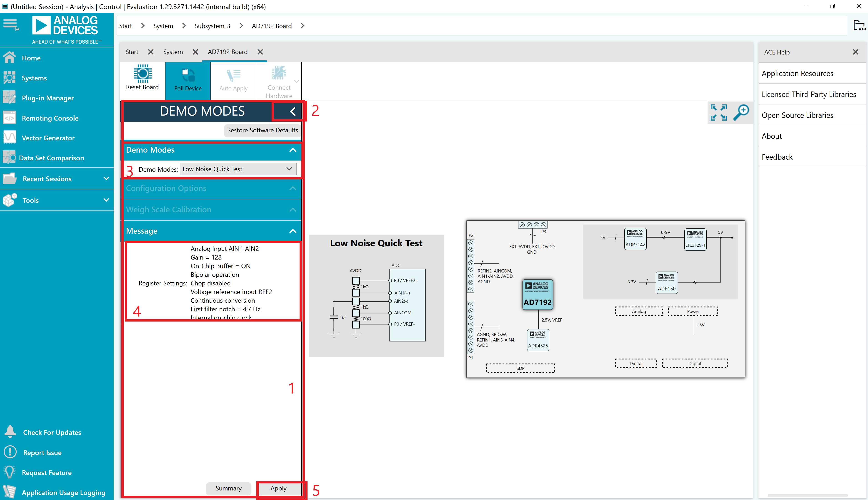This screenshot has height=500, width=868.
Task: Click the Reset Board icon
Action: tap(142, 74)
